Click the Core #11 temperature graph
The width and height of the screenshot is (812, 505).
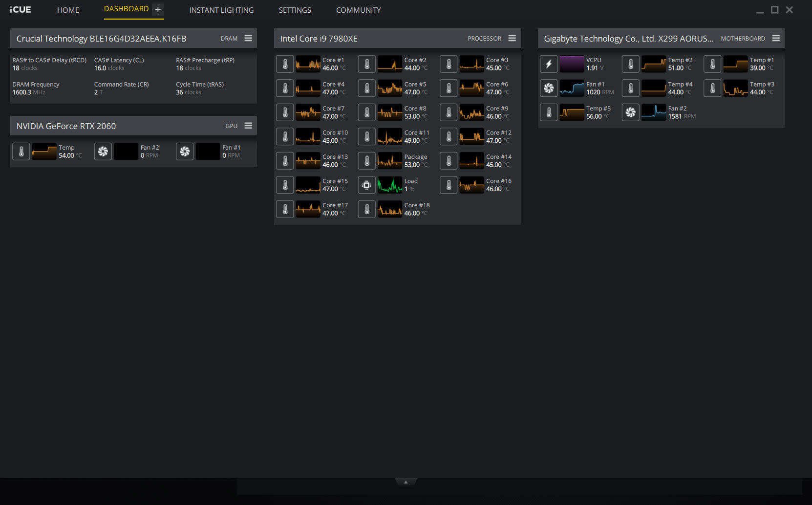coord(390,136)
